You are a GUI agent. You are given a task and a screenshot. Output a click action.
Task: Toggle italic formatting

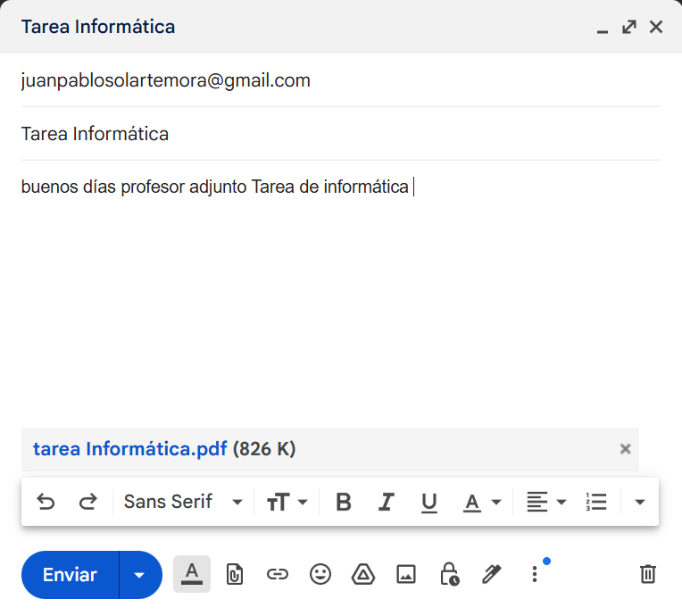point(387,502)
